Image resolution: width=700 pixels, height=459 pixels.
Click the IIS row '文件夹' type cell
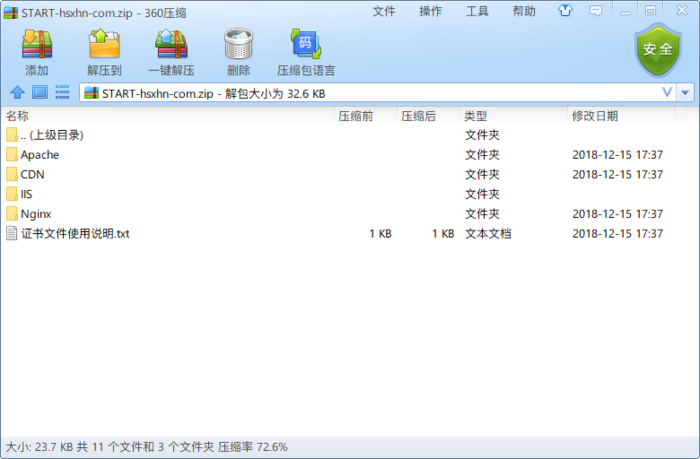coord(482,194)
